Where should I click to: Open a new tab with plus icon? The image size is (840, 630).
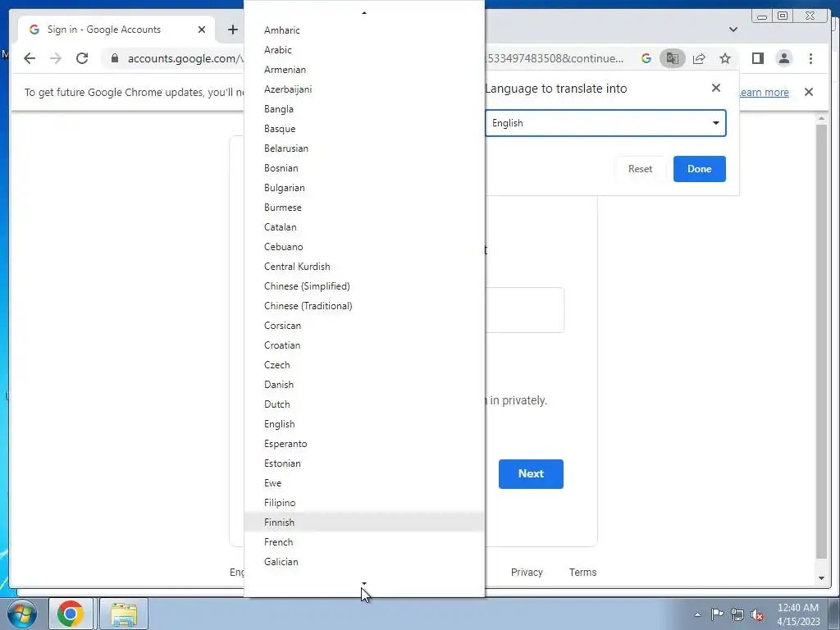coord(232,30)
